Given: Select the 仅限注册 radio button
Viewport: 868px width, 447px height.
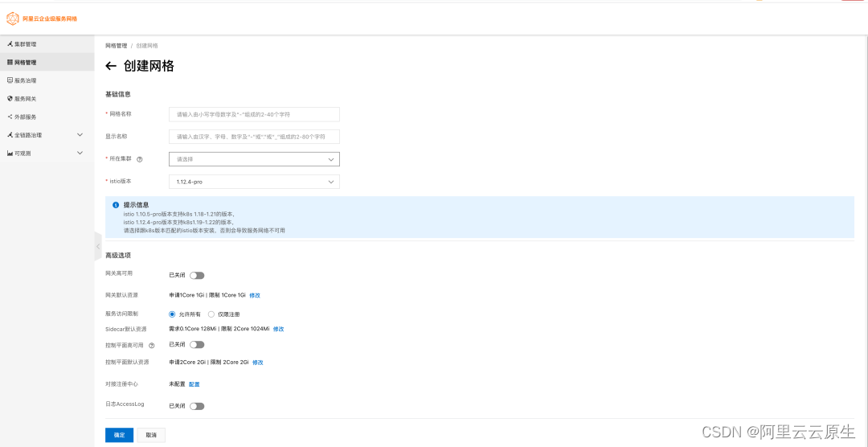Looking at the screenshot, I should [x=211, y=314].
